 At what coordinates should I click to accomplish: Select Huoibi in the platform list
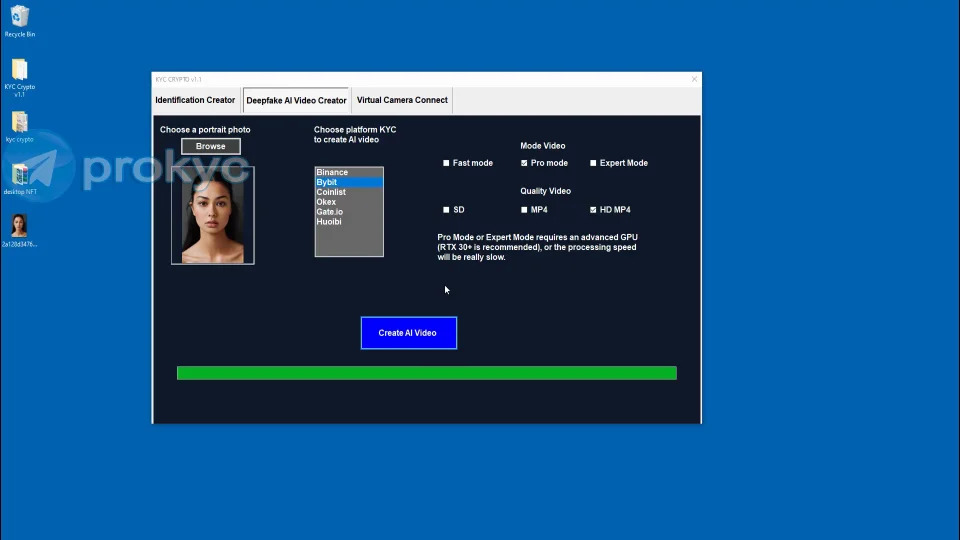[349, 221]
